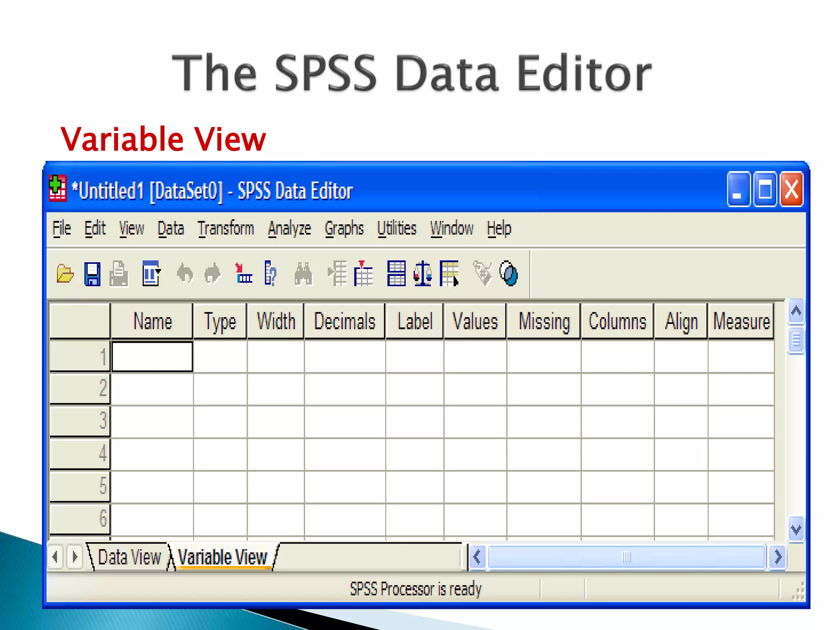Click the Value Labels tag icon
The width and height of the screenshot is (840, 630).
482,274
